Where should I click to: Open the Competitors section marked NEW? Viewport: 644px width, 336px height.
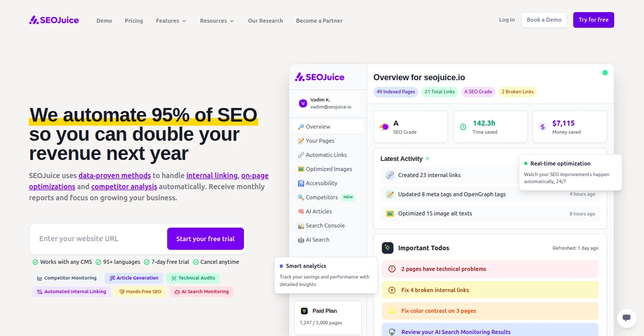[322, 197]
